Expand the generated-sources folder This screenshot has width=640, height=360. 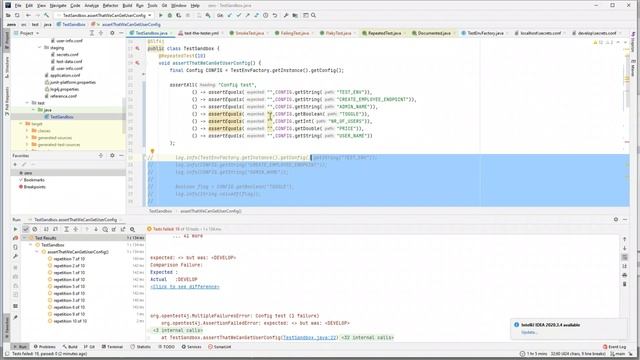(x=27, y=138)
